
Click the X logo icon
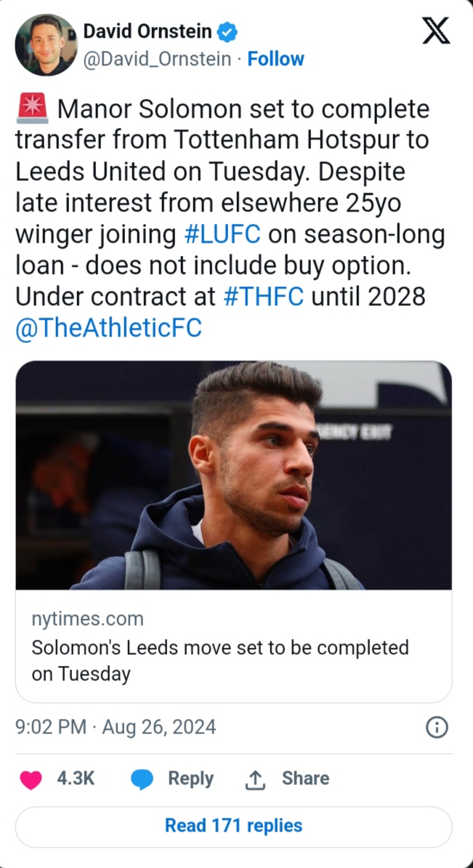click(435, 31)
